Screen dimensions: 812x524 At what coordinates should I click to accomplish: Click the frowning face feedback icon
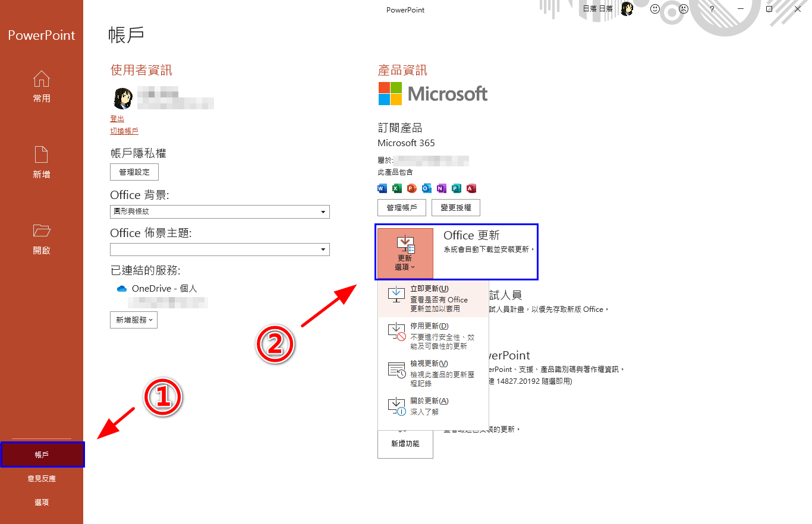[x=684, y=9]
